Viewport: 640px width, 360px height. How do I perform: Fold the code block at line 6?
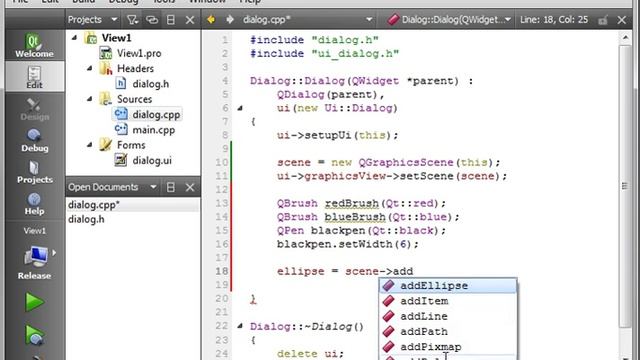click(240, 108)
